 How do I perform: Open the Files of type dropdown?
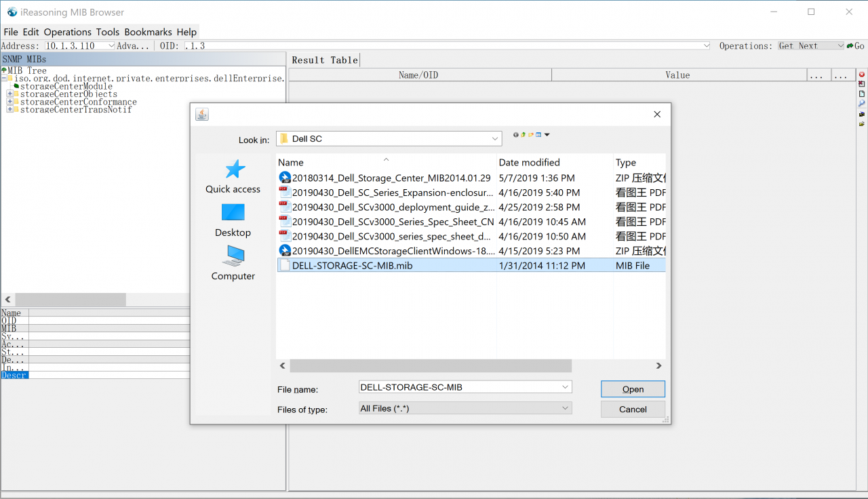(x=566, y=408)
